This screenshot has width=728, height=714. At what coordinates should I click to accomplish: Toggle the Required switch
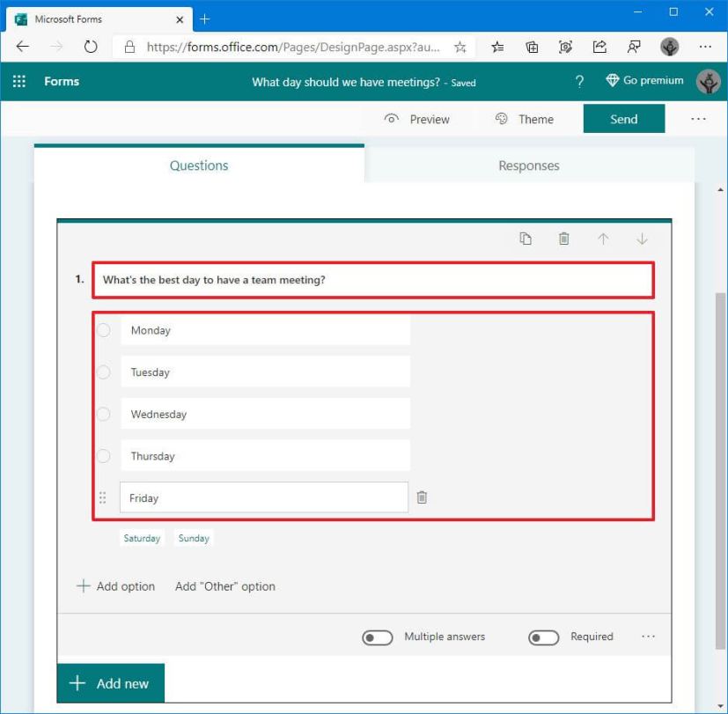tap(543, 637)
